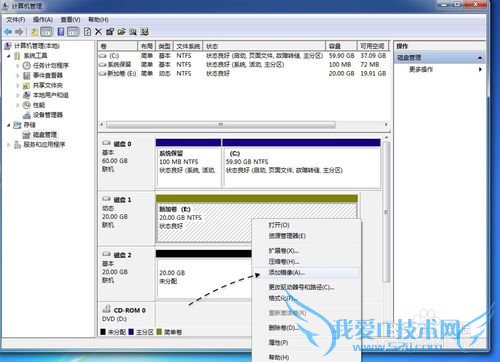Click the blue Back arrow in toolbar
Image resolution: width=500 pixels, height=362 pixels.
[8, 32]
